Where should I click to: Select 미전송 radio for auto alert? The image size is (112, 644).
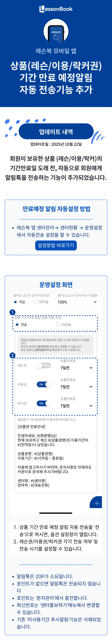(58, 325)
